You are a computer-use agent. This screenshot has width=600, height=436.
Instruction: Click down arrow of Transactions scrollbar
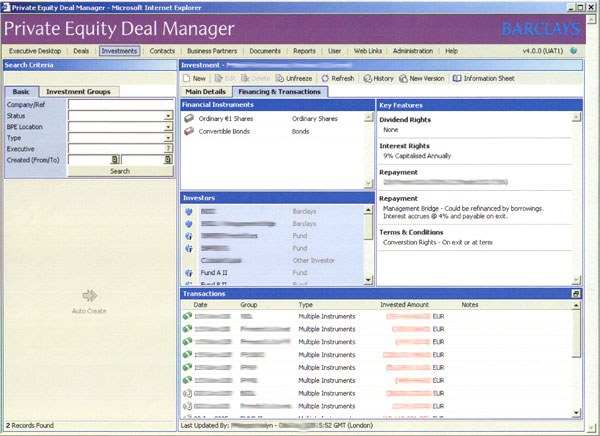point(577,413)
